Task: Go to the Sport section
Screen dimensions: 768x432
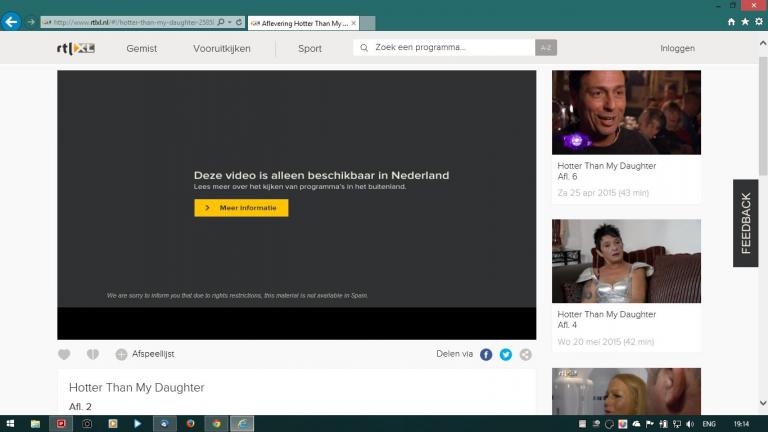Action: click(310, 48)
